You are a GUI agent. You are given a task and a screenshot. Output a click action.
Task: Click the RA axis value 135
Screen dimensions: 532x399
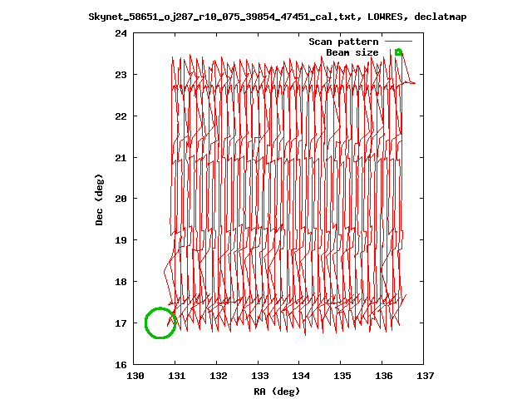[342, 376]
